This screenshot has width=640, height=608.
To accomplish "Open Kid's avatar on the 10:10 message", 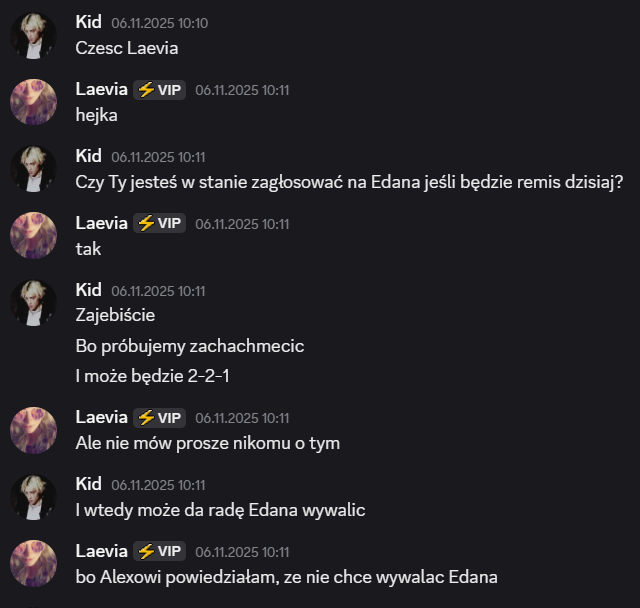I will click(33, 36).
